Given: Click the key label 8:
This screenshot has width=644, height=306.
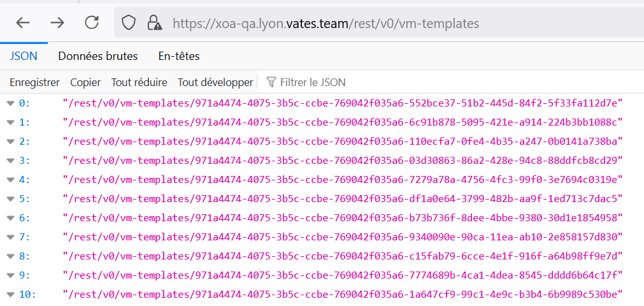Looking at the screenshot, I should coord(25,256).
